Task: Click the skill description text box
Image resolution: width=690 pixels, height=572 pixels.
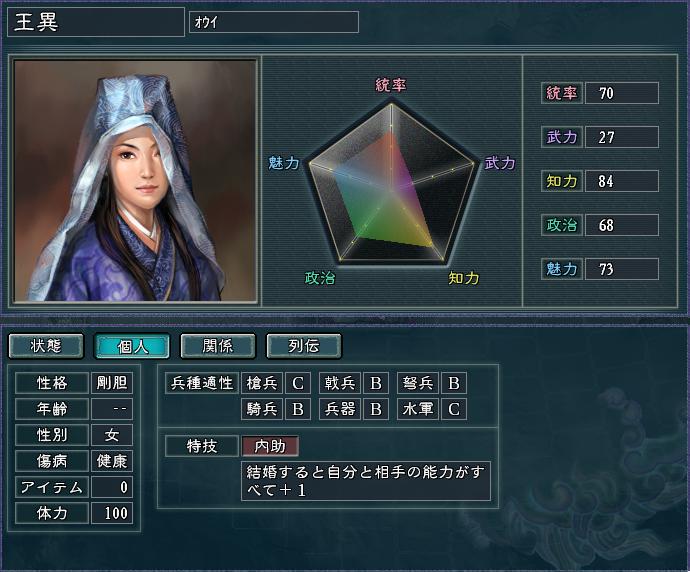Action: [x=366, y=481]
